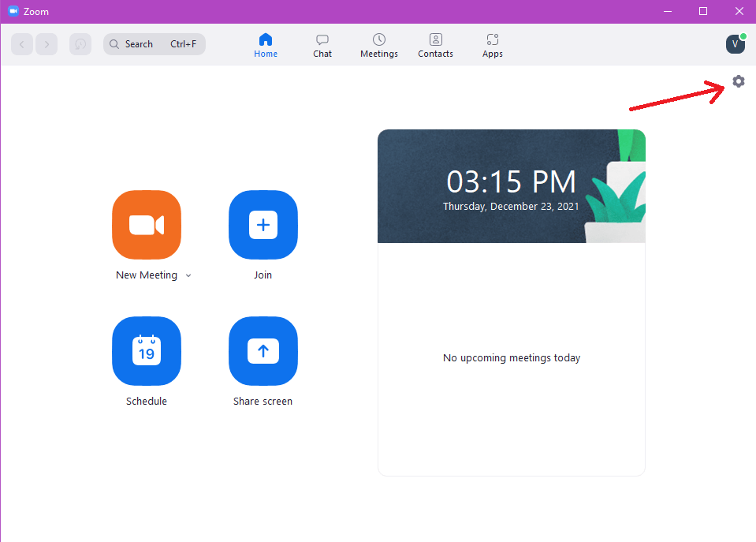Click the forward navigation arrow
Viewport: 756px width, 542px height.
47,44
